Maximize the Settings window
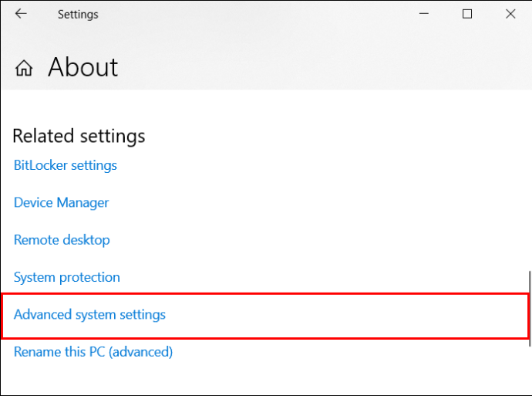 (467, 14)
